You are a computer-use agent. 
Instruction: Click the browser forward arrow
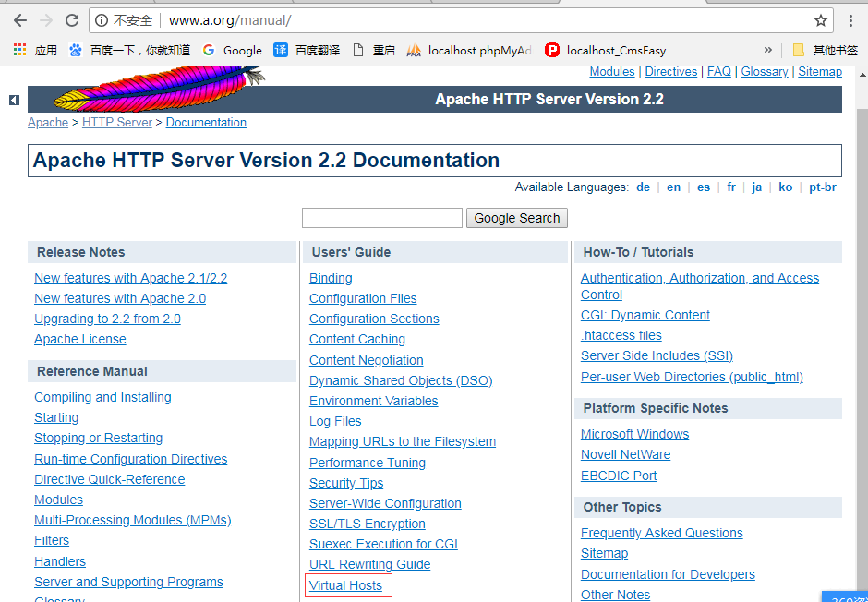(x=46, y=21)
